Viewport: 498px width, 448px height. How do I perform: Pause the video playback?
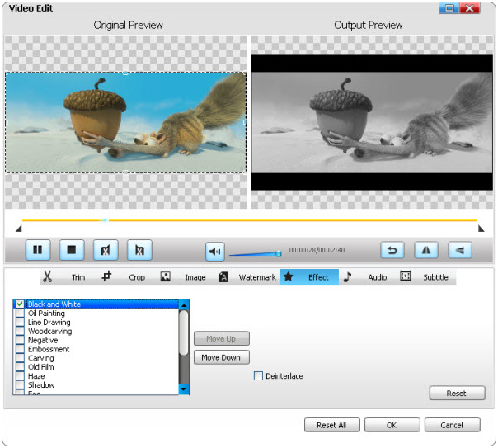click(x=38, y=250)
